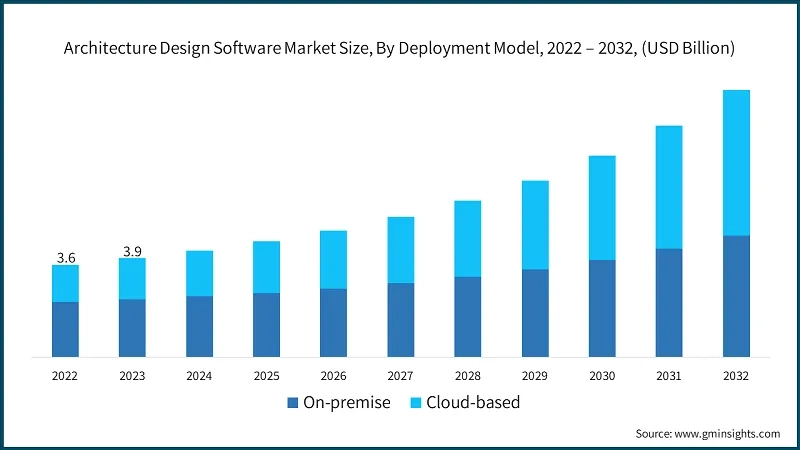Click the 2031 x-axis year label
The height and width of the screenshot is (450, 800).
(668, 376)
